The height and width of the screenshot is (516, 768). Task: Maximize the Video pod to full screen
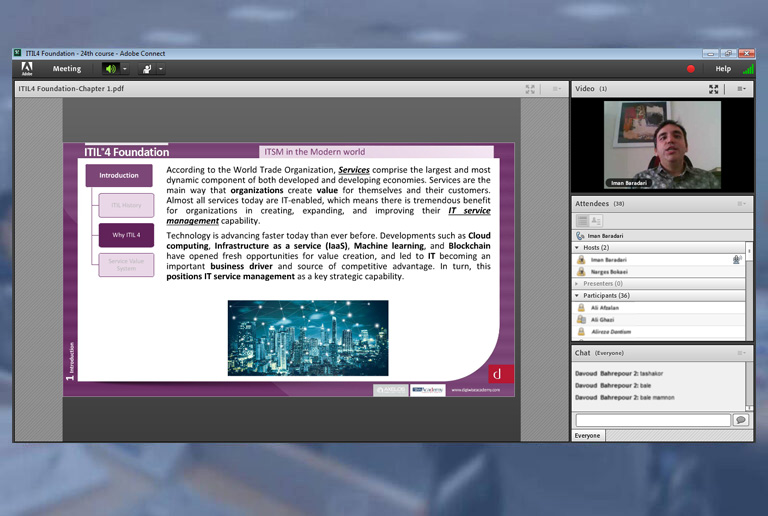(x=714, y=89)
